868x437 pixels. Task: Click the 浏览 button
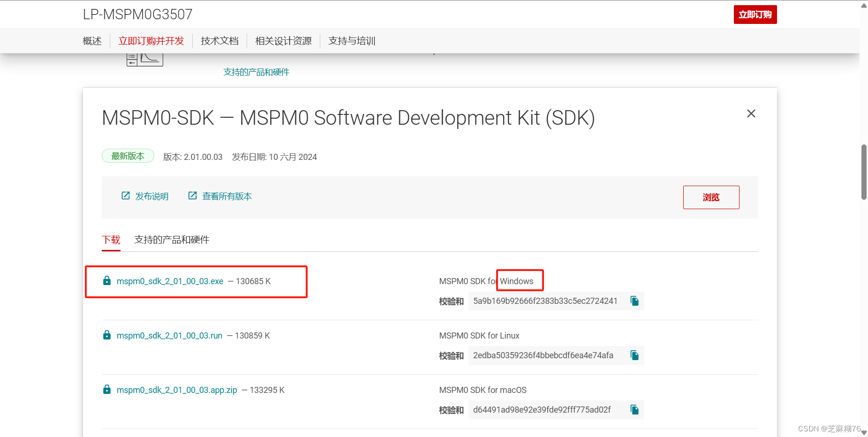coord(711,197)
